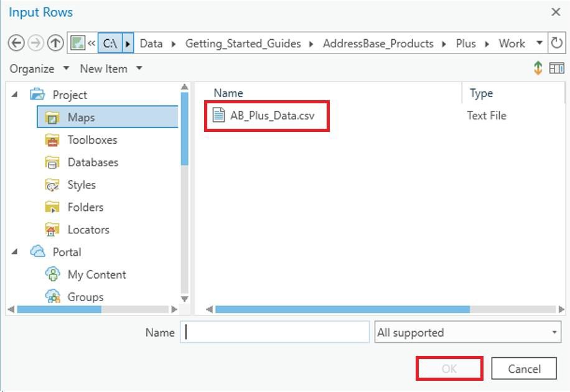The image size is (570, 392).
Task: Click the Cancel button
Action: click(x=525, y=368)
